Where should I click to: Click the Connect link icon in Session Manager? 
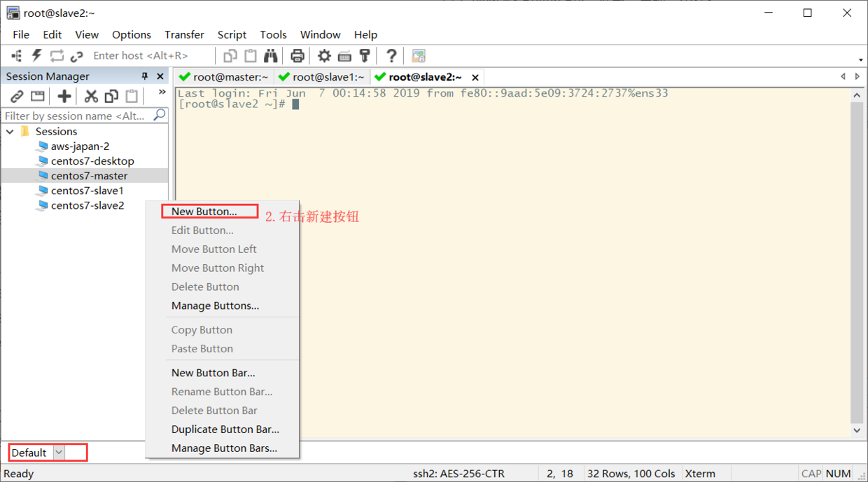point(17,96)
